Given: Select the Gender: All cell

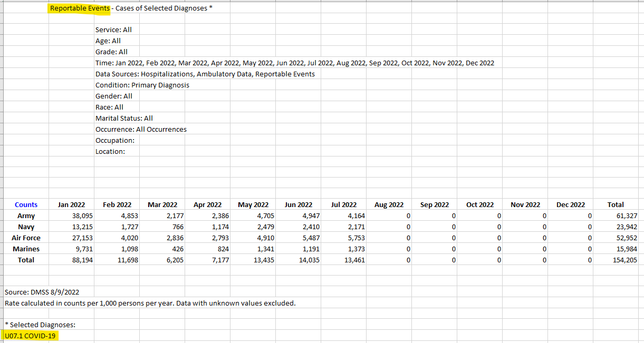Looking at the screenshot, I should tap(114, 96).
